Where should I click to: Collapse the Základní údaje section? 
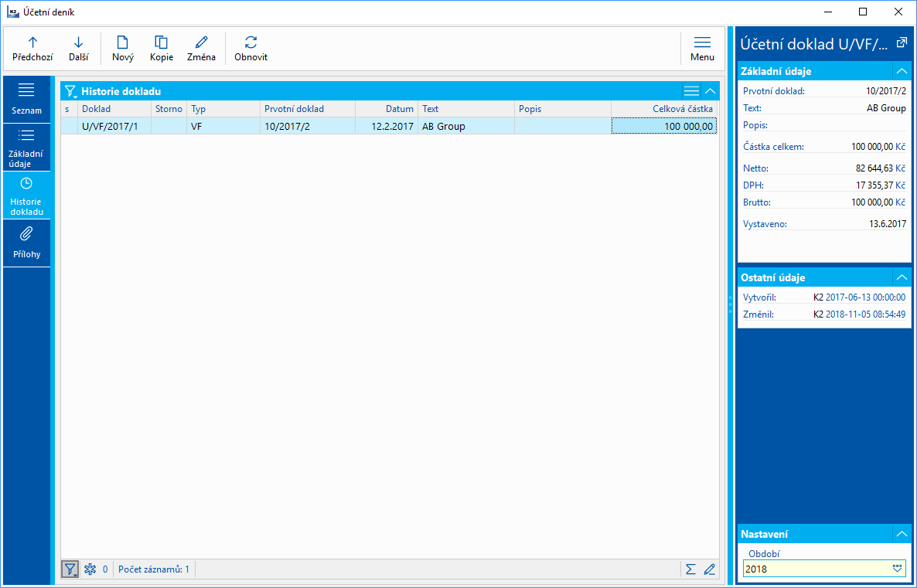point(902,71)
